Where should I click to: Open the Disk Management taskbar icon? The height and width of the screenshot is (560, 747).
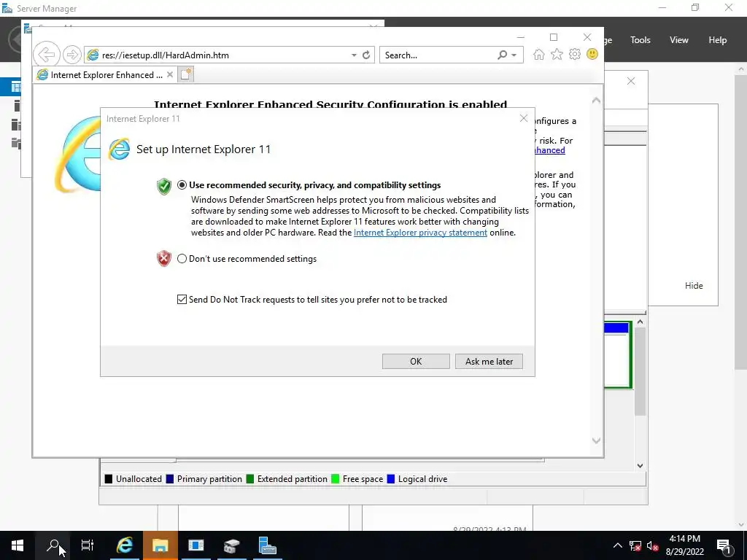pos(231,545)
